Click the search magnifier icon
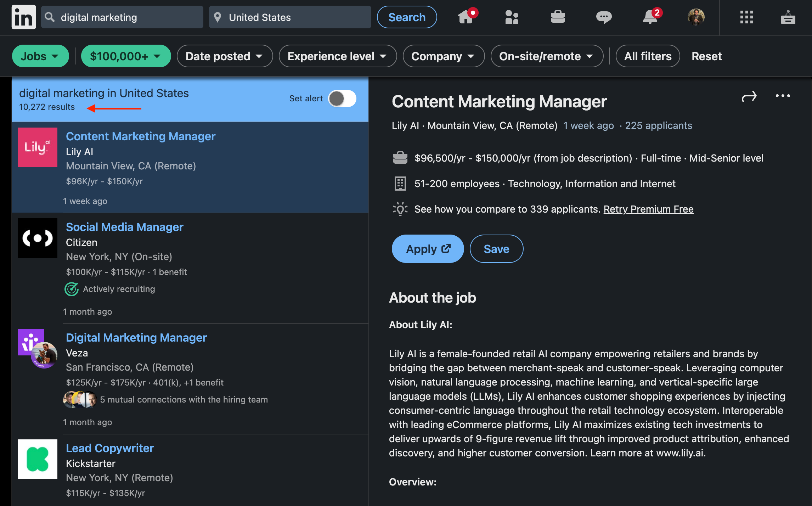 pyautogui.click(x=50, y=17)
